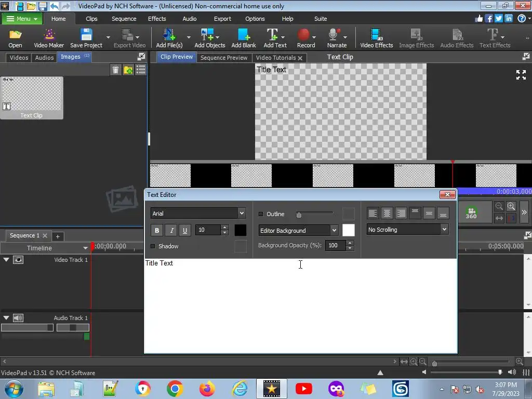This screenshot has height=399, width=532.
Task: Click the Add Text icon
Action: point(275,38)
